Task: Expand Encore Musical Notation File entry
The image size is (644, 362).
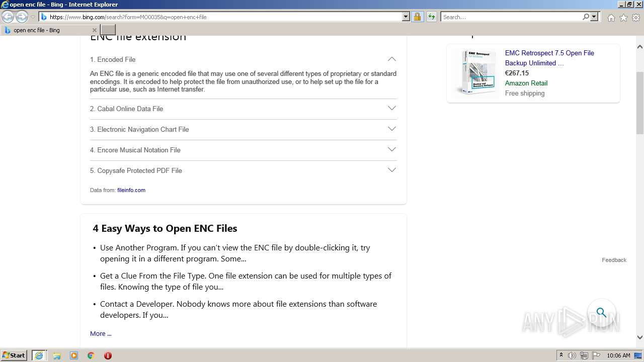Action: click(392, 149)
